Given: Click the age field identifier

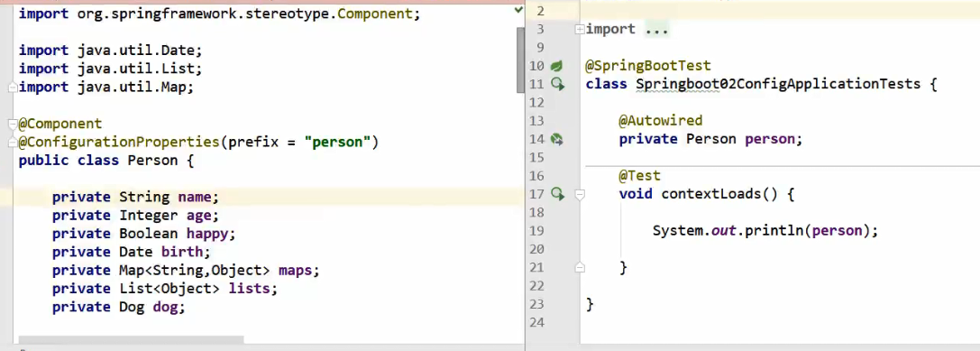Looking at the screenshot, I should [198, 216].
